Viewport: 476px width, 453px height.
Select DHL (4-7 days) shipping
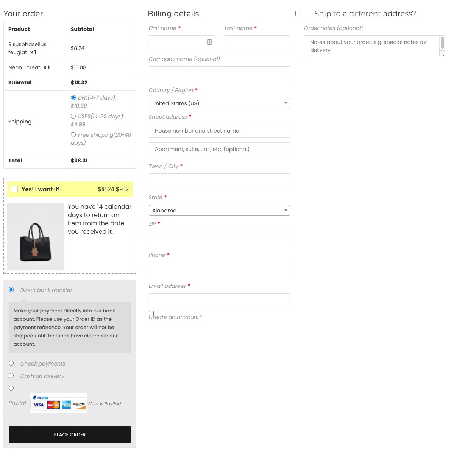pos(73,98)
